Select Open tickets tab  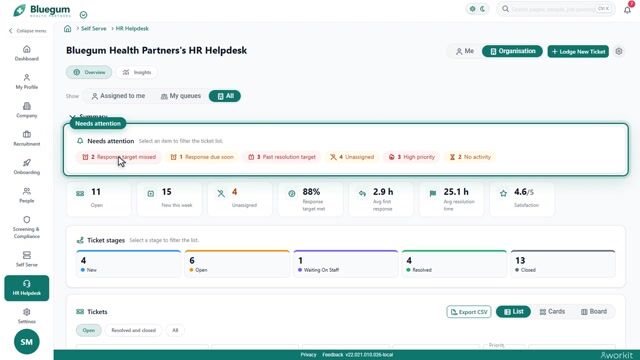pos(89,330)
